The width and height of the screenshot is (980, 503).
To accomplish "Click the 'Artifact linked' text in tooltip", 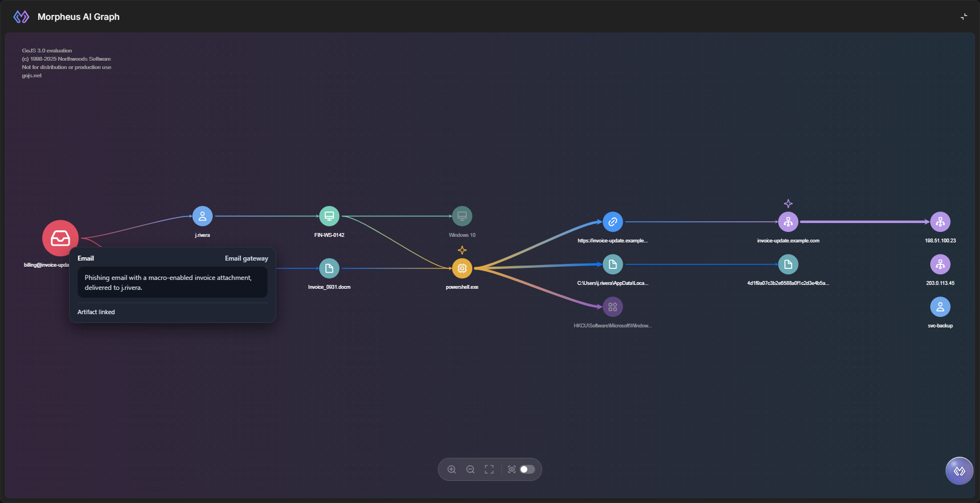I will coord(96,312).
